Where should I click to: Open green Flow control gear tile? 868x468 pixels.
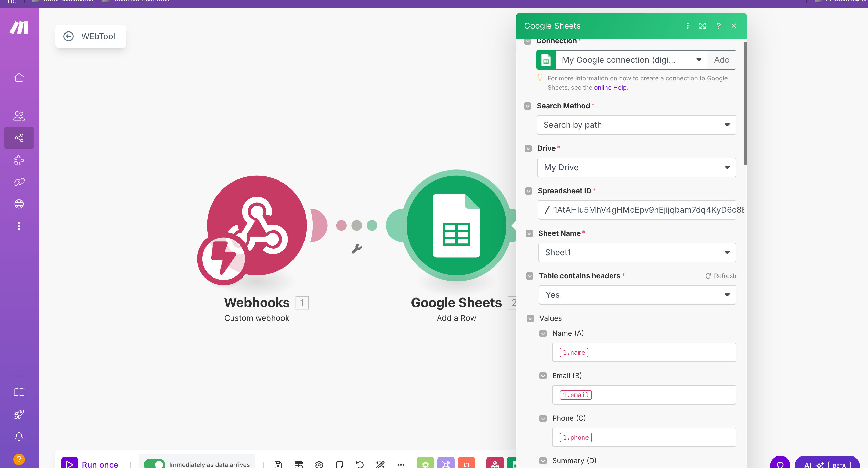425,463
